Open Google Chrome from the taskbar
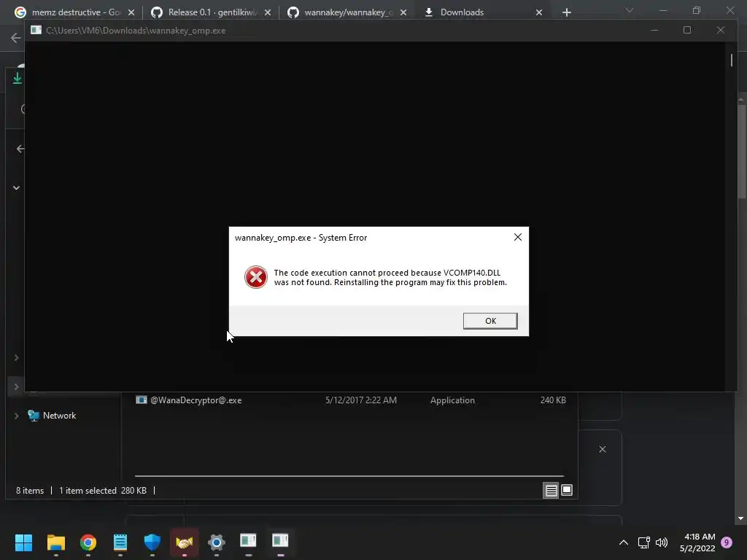747x560 pixels. (88, 542)
